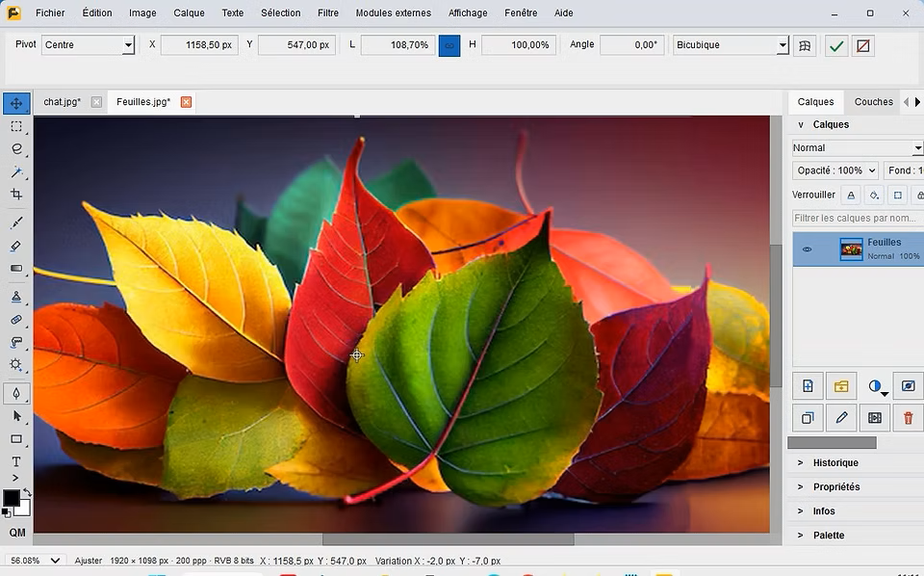This screenshot has height=576, width=924.
Task: Add a layer mask
Action: click(x=908, y=386)
